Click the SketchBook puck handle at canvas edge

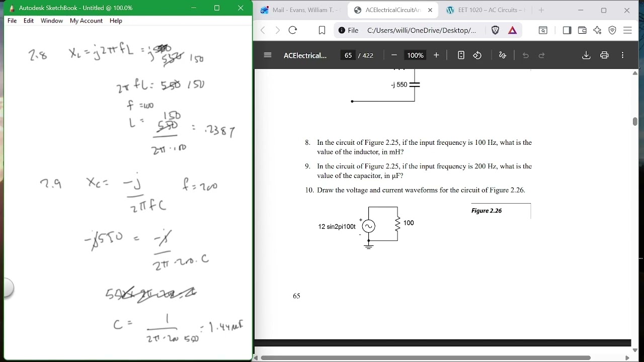tap(8, 289)
